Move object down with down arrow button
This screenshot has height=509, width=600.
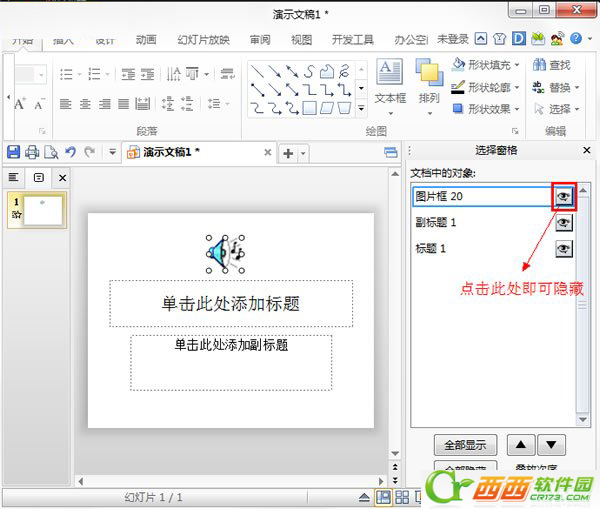(552, 445)
